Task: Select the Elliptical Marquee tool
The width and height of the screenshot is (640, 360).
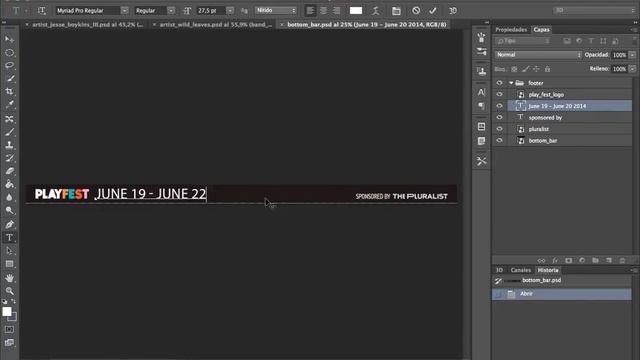Action: 9,53
